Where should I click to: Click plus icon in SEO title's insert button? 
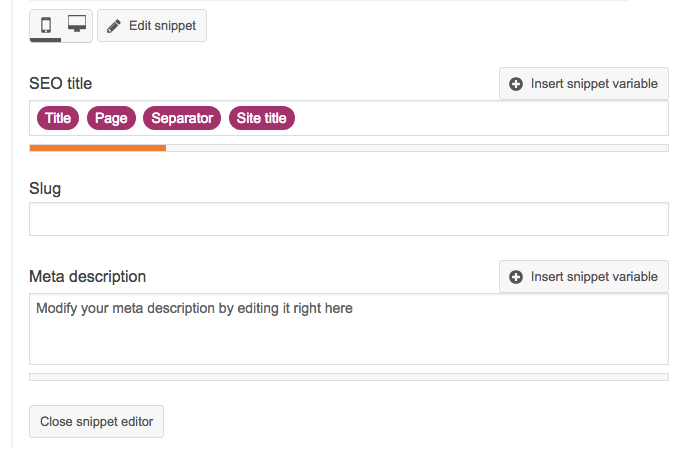(516, 84)
